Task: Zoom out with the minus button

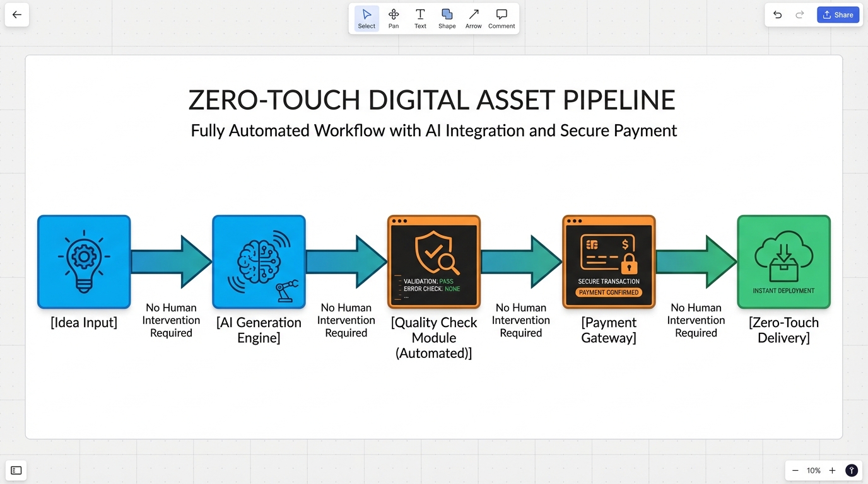Action: coord(795,470)
